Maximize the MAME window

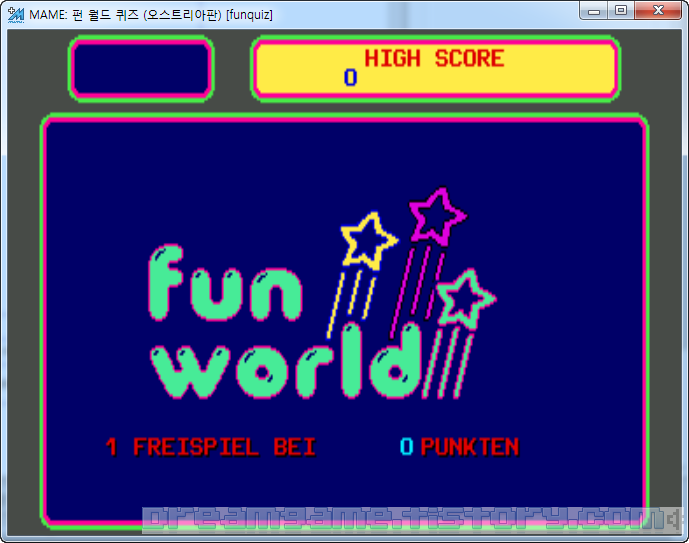coord(621,11)
